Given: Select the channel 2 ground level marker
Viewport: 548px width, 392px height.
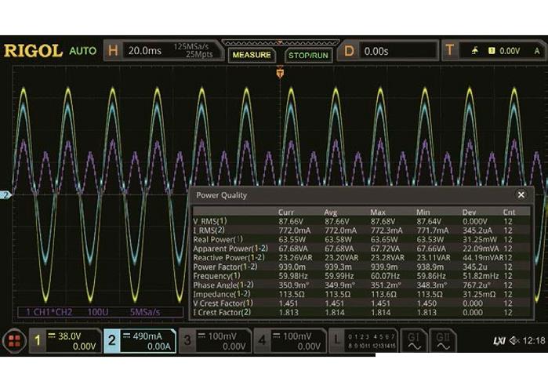Looking at the screenshot, I should 5,194.
